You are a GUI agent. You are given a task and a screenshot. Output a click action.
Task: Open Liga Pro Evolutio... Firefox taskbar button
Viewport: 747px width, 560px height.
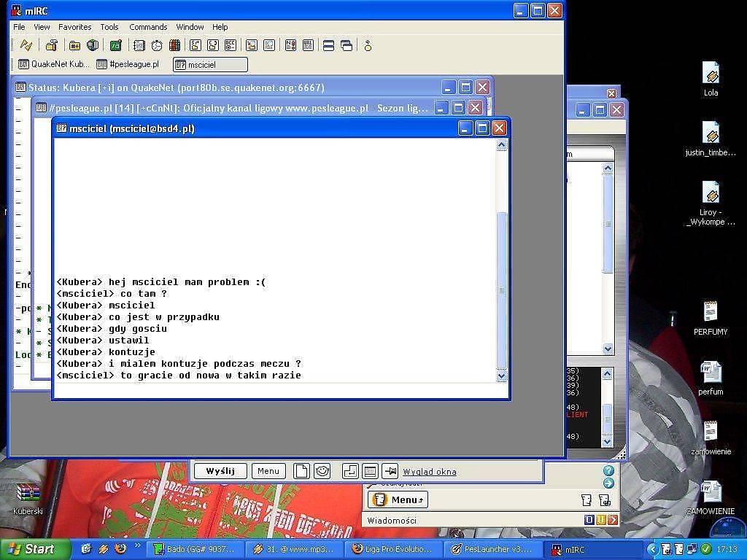393,549
